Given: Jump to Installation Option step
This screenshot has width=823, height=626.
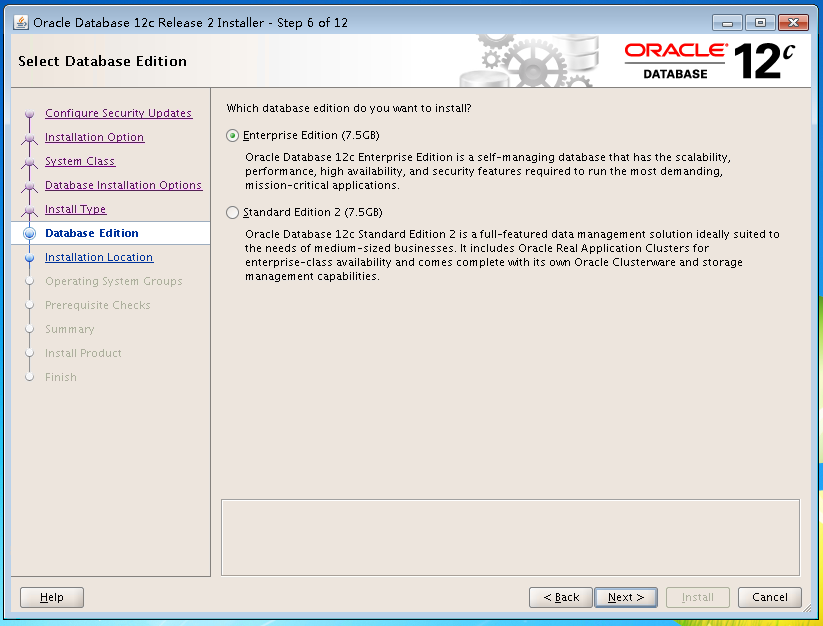Looking at the screenshot, I should click(x=94, y=137).
